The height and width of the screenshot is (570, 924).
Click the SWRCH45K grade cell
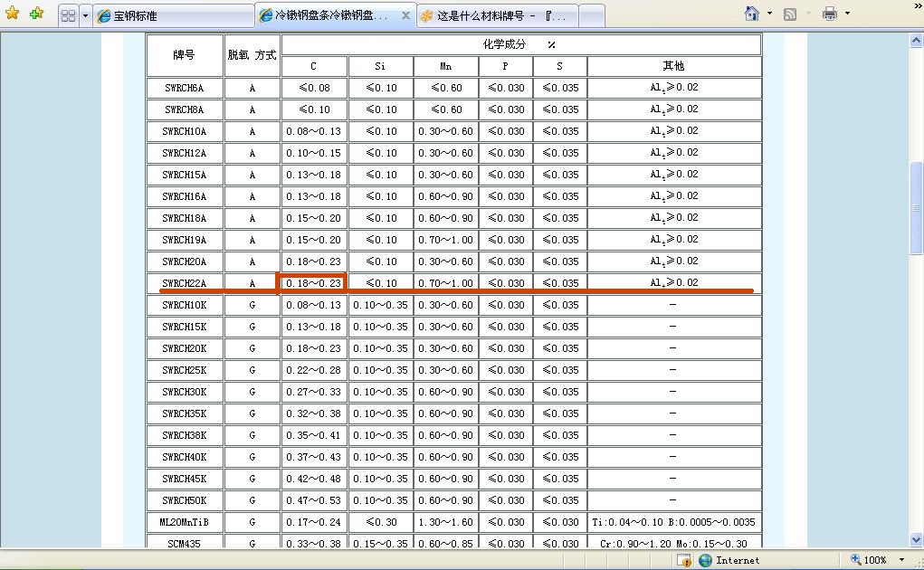pos(185,479)
